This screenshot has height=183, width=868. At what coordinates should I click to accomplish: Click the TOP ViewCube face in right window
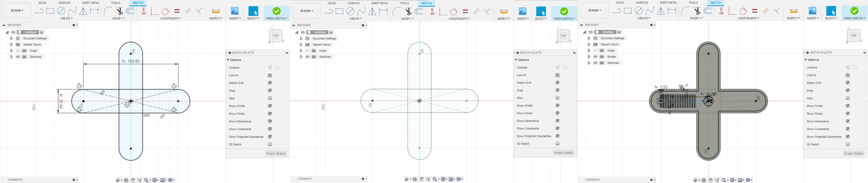[853, 35]
